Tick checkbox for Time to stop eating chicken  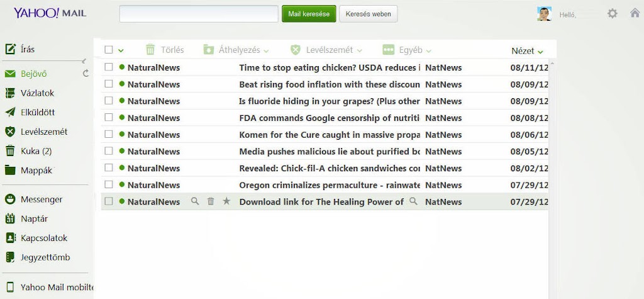[108, 67]
